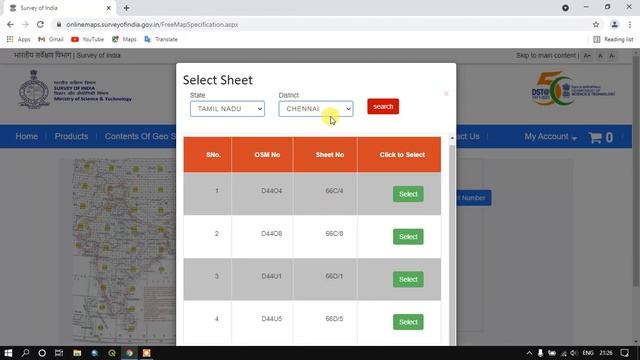This screenshot has width=640, height=360.
Task: Reload the current page
Action: [40, 24]
